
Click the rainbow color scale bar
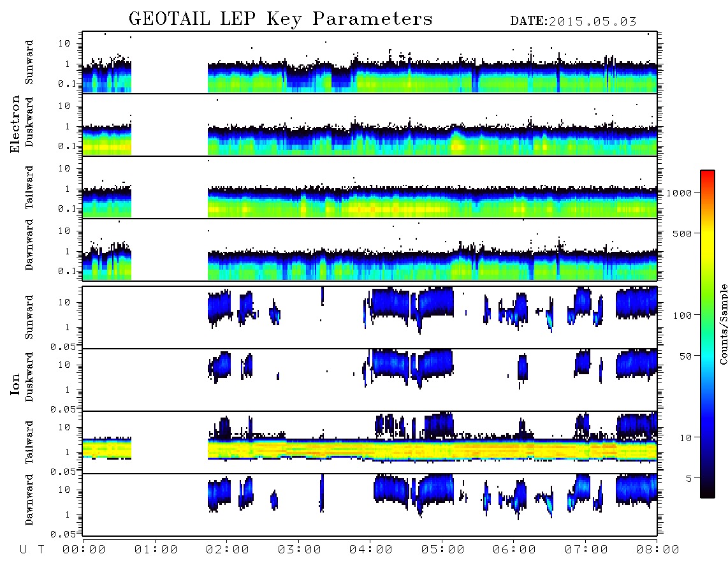coord(708,334)
